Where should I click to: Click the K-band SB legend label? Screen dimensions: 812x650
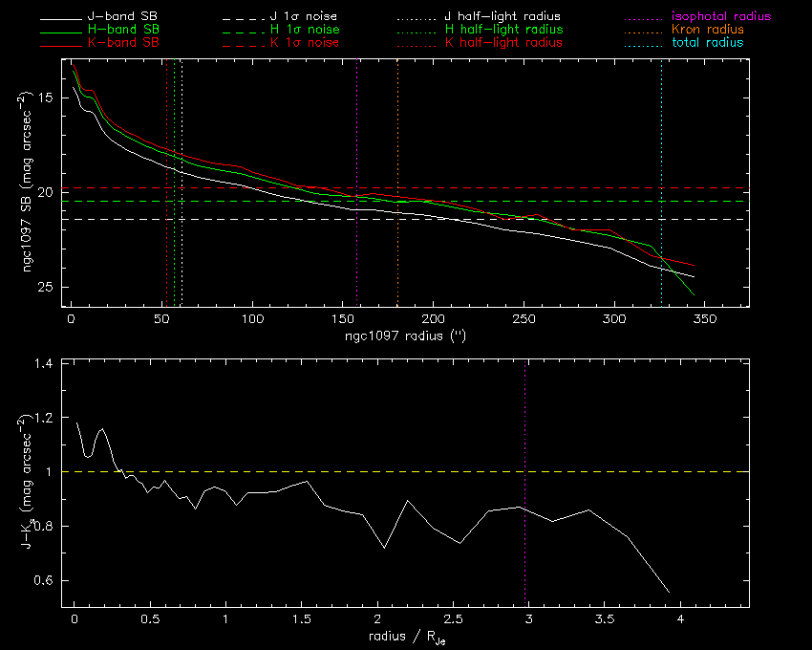coord(123,42)
